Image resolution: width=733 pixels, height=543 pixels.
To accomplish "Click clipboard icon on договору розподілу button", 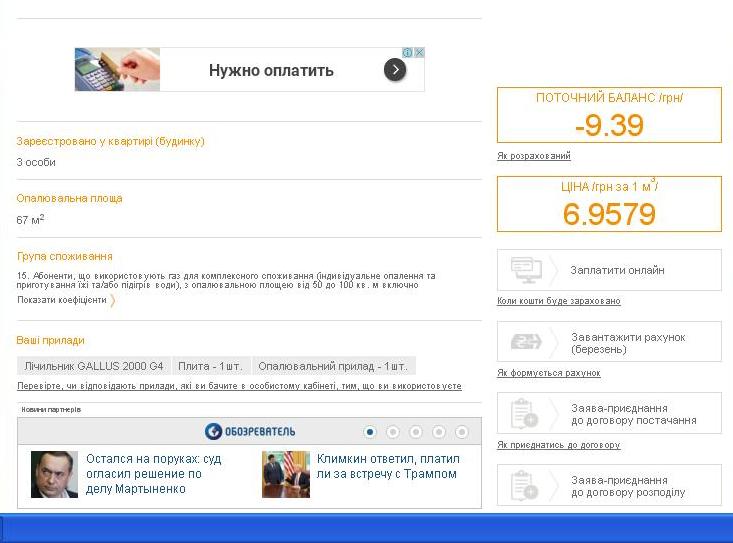I will (x=525, y=486).
